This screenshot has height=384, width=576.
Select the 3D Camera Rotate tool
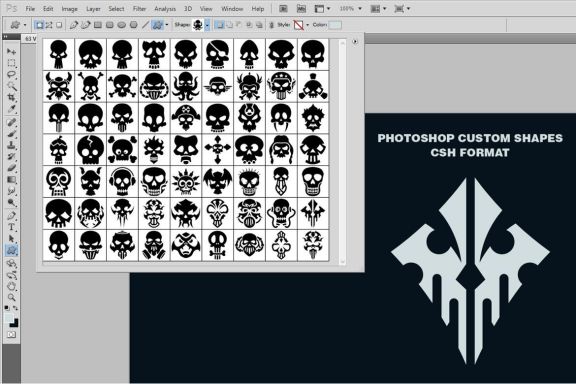pos(11,275)
